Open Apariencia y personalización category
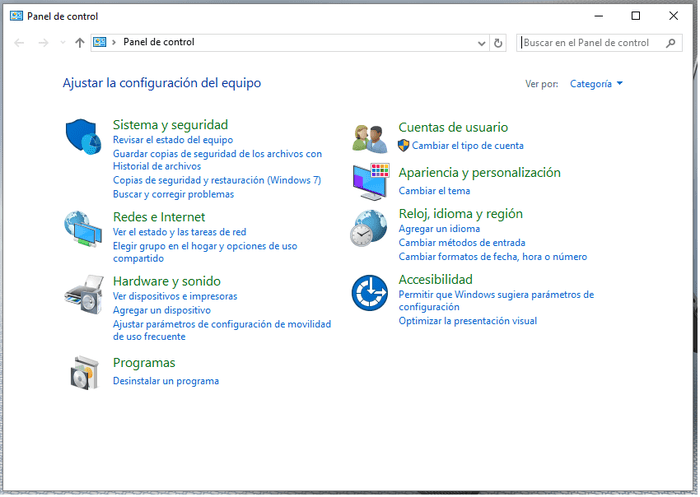 click(x=479, y=173)
